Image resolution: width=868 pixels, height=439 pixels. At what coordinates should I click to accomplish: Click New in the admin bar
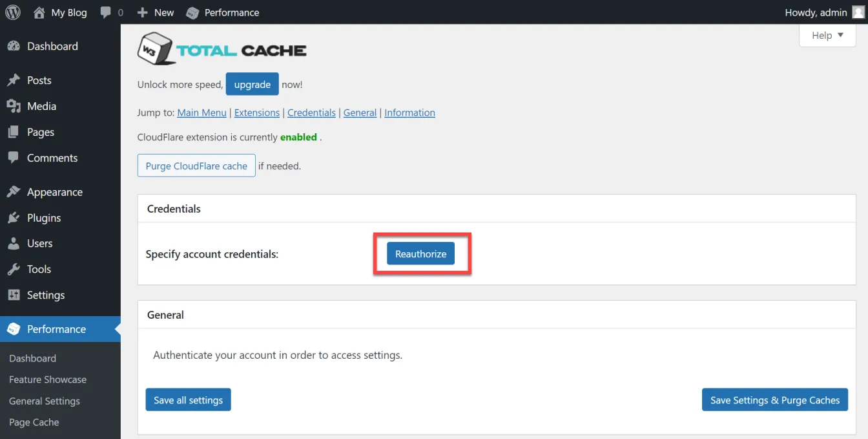(x=164, y=12)
